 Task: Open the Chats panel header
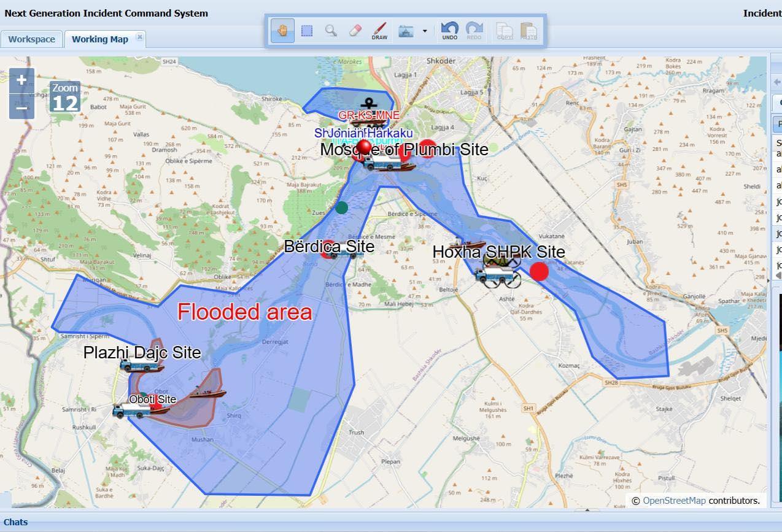click(16, 522)
